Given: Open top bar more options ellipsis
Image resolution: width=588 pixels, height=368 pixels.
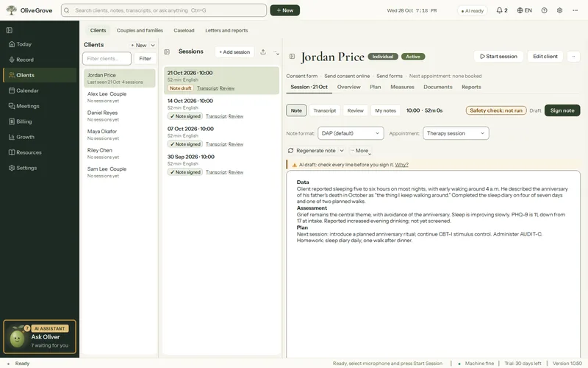Looking at the screenshot, I should click(x=575, y=10).
